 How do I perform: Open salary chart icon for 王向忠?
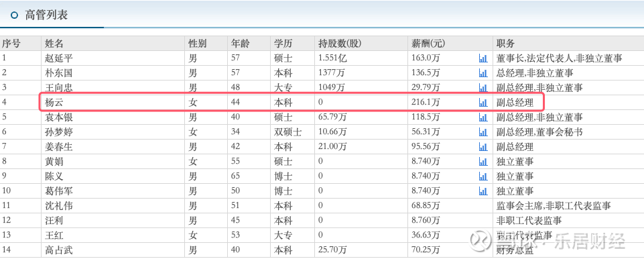(483, 88)
